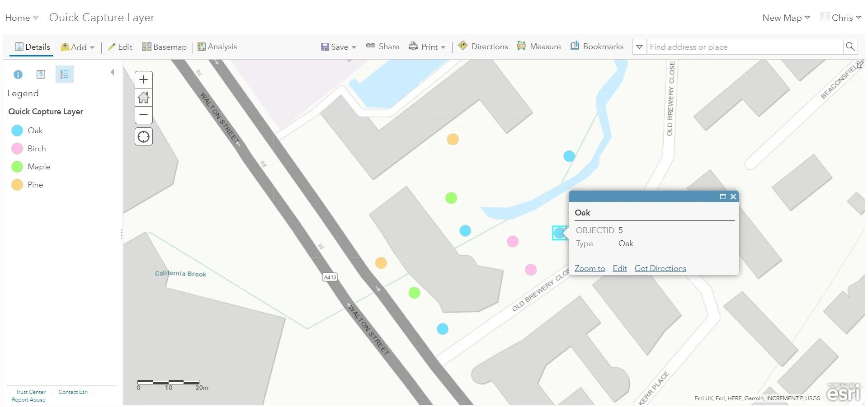The height and width of the screenshot is (407, 868).
Task: Open the Print dropdown
Action: tap(427, 47)
